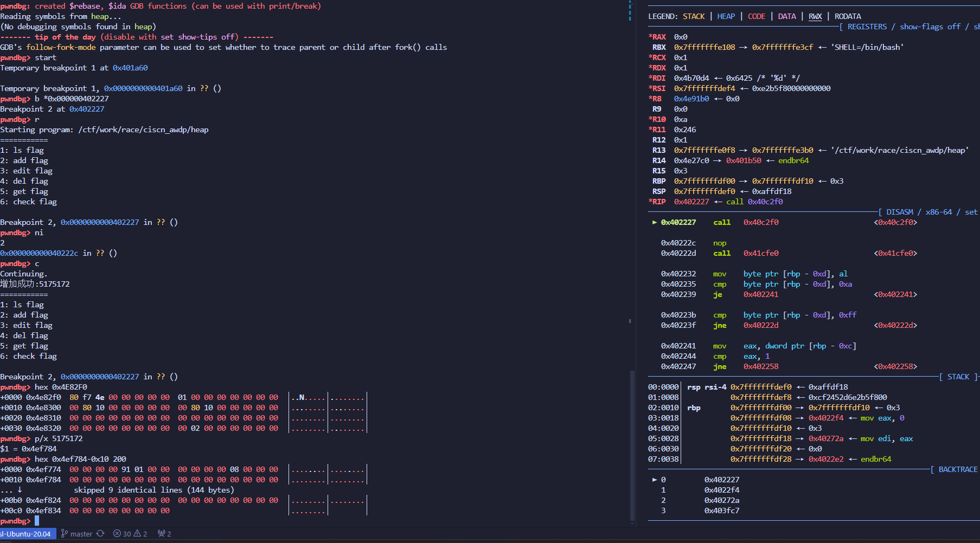Click the RBX register name
The width and height of the screenshot is (980, 543).
coord(659,47)
